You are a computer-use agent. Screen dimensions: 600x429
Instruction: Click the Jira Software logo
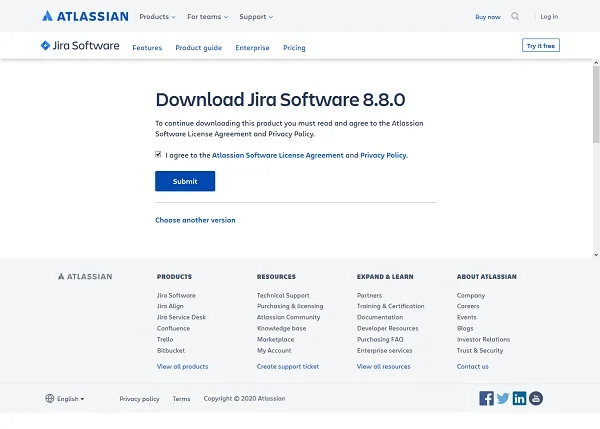click(80, 46)
